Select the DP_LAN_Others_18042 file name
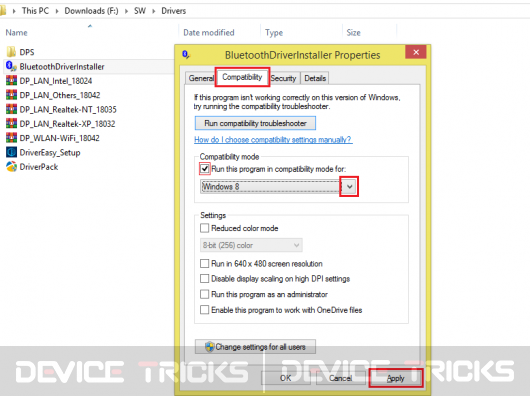 click(x=60, y=95)
